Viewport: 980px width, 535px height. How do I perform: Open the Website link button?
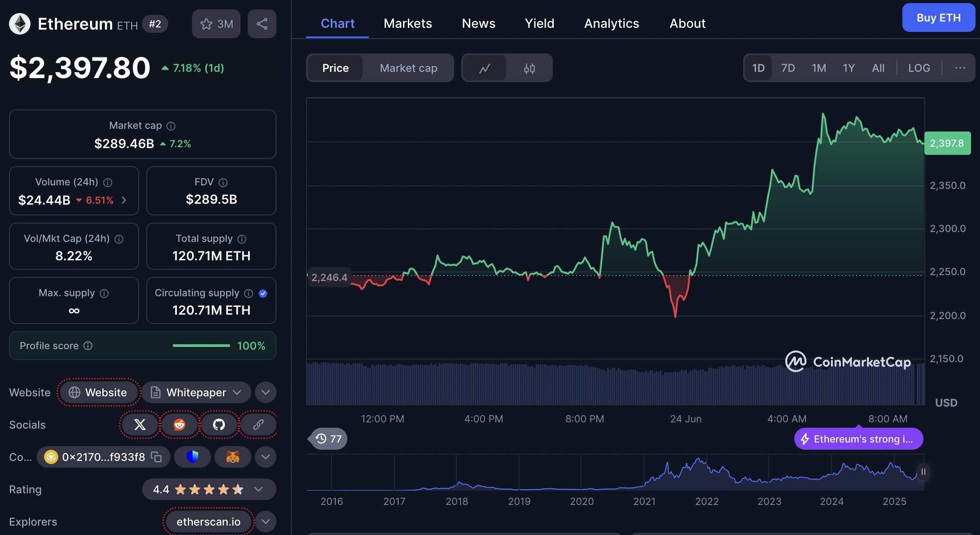(x=98, y=392)
